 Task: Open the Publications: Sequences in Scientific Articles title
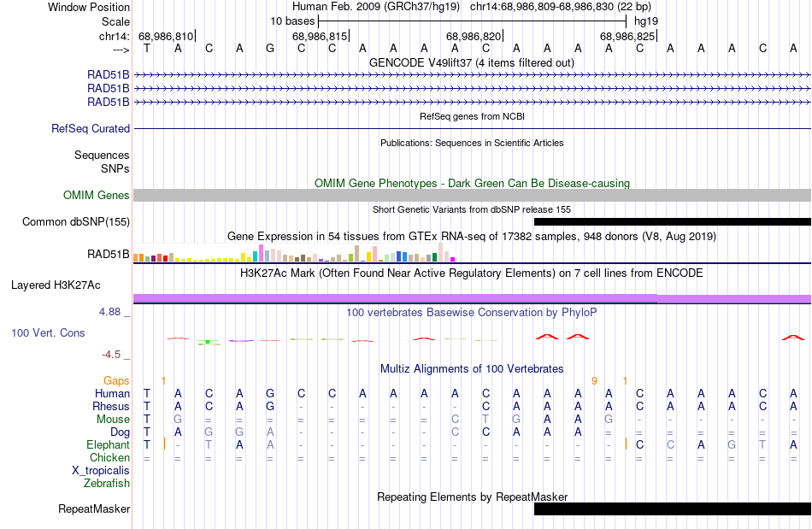(x=472, y=143)
